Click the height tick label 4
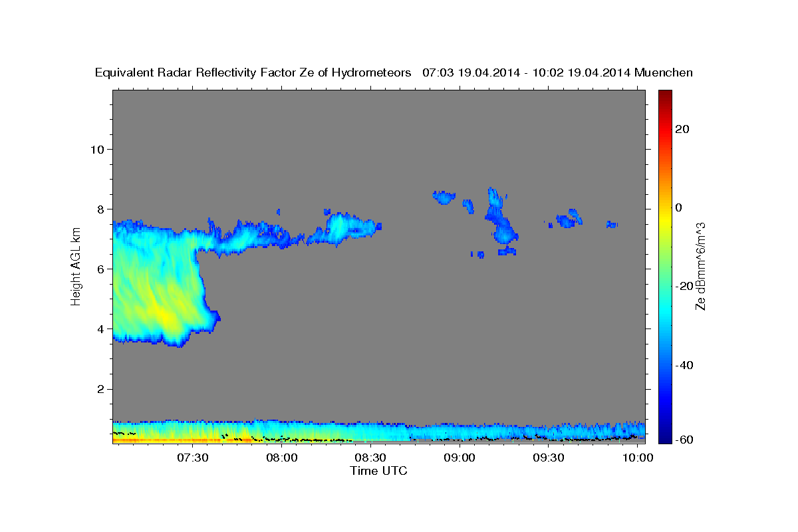The height and width of the screenshot is (532, 798). pyautogui.click(x=100, y=329)
